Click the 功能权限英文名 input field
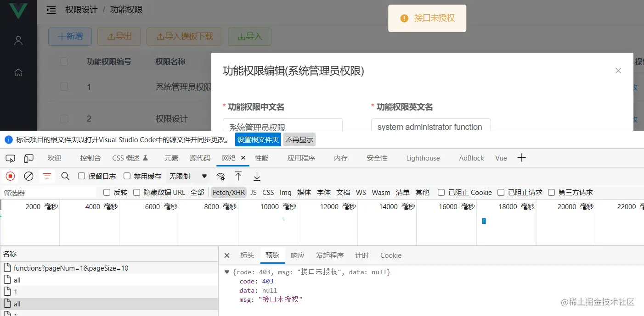 tap(431, 125)
